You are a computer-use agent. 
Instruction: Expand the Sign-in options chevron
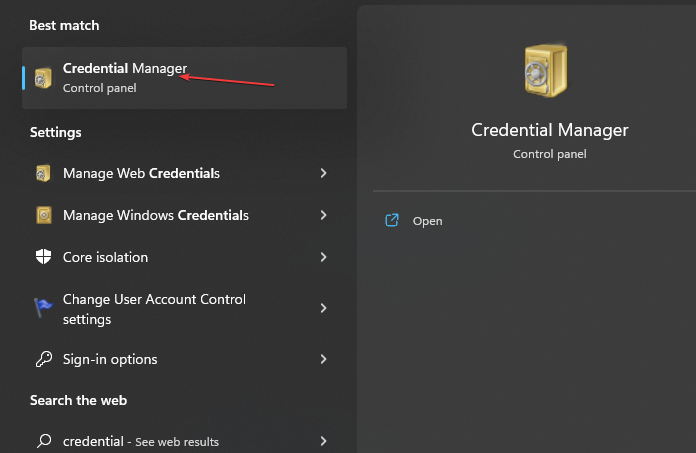(x=324, y=359)
